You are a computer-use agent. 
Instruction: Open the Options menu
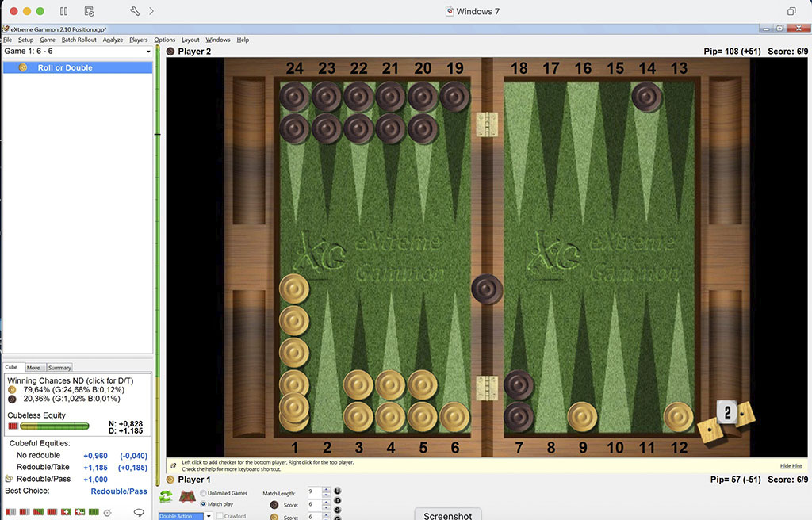165,40
